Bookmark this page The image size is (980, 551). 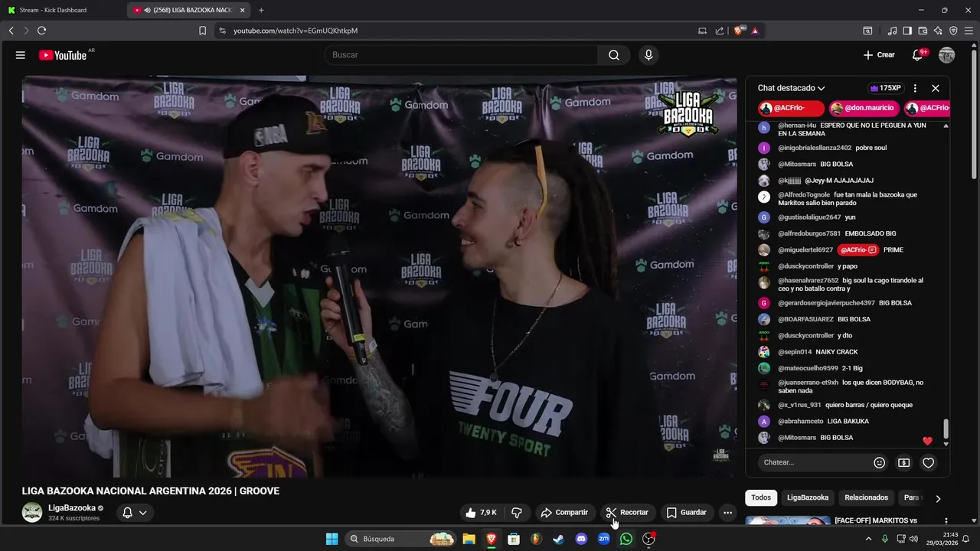pos(202,31)
